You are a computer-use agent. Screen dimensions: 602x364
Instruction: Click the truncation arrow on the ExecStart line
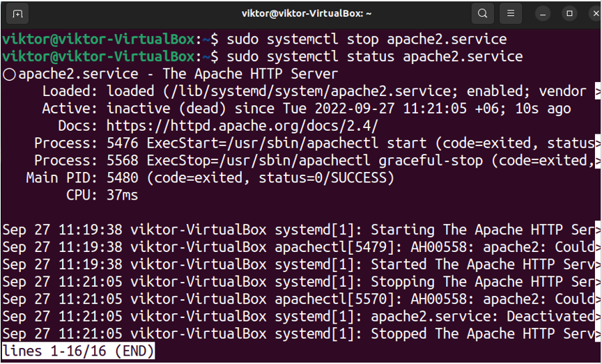click(598, 143)
